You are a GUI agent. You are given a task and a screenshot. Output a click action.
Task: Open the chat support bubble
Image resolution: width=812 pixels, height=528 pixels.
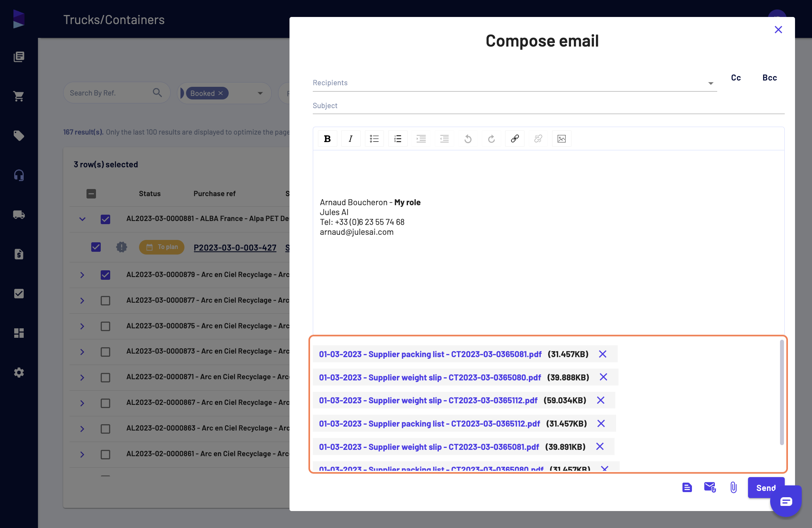(x=786, y=501)
